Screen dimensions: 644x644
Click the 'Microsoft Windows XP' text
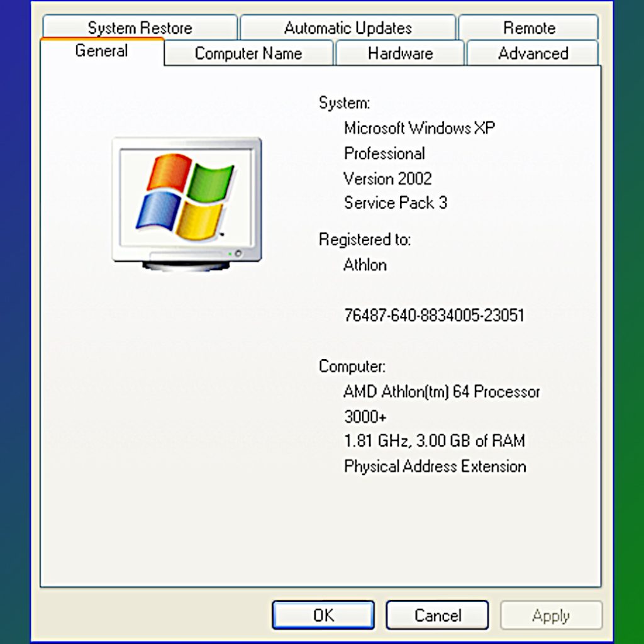click(x=419, y=128)
